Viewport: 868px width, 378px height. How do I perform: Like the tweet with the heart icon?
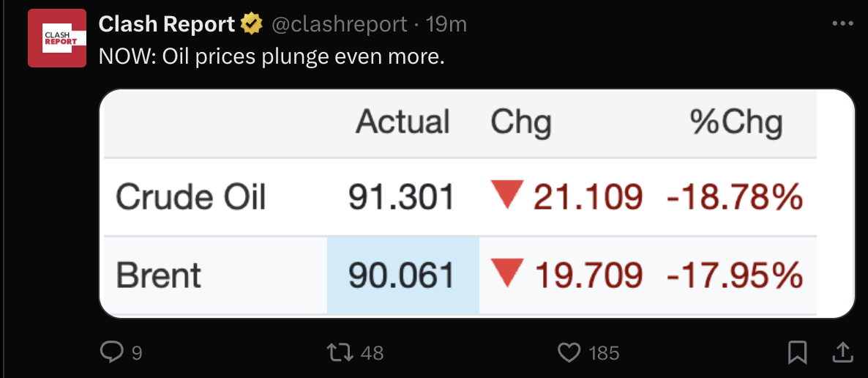(x=569, y=353)
